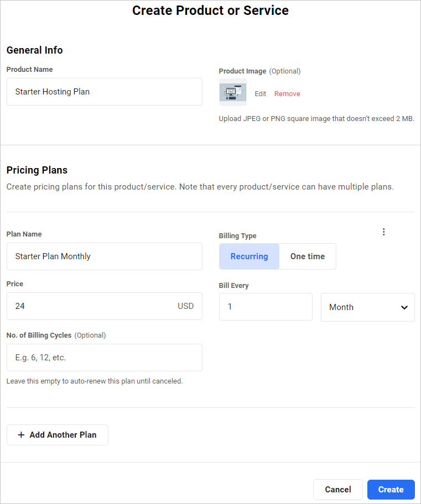Switch billing type to One time
The image size is (421, 504).
point(308,256)
